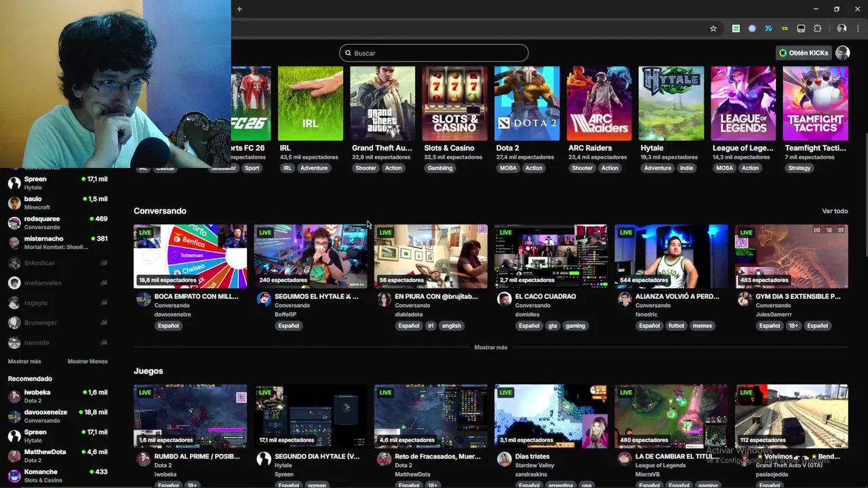The height and width of the screenshot is (488, 868).
Task: Select the futbol tag on fanodric stream
Action: click(676, 325)
